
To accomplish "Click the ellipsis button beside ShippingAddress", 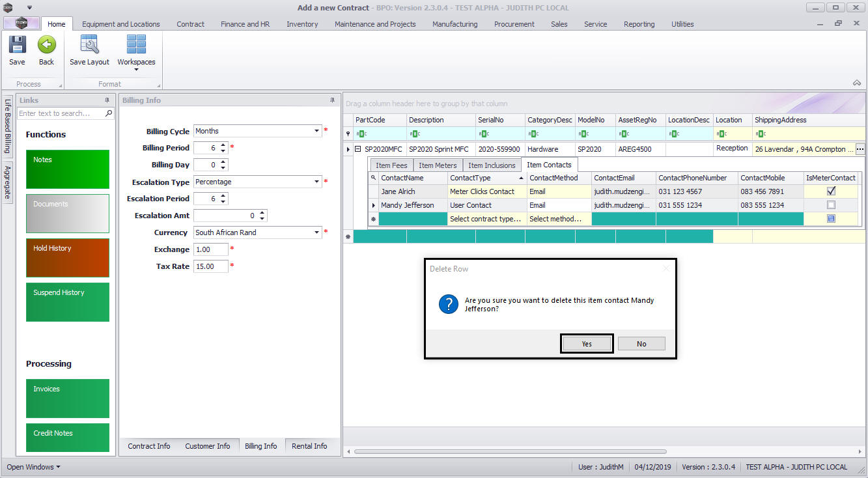I will (860, 149).
